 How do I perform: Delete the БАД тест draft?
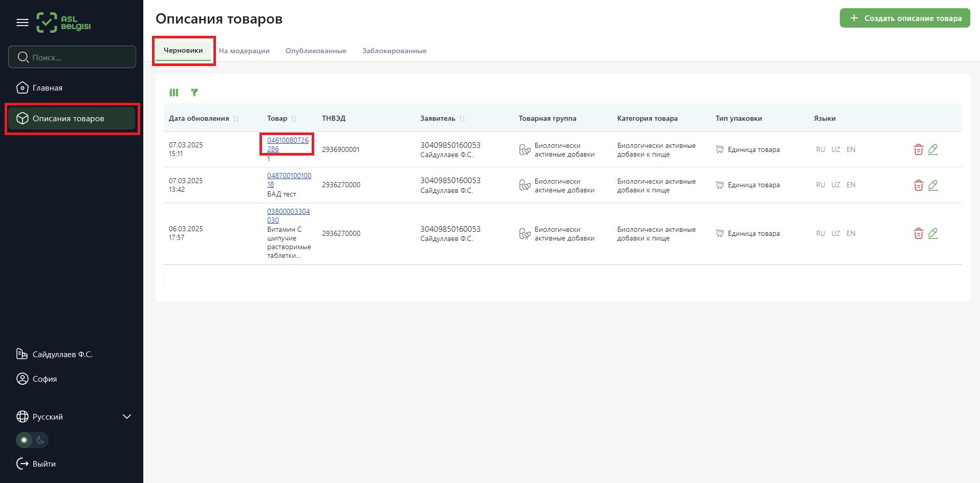click(x=919, y=185)
